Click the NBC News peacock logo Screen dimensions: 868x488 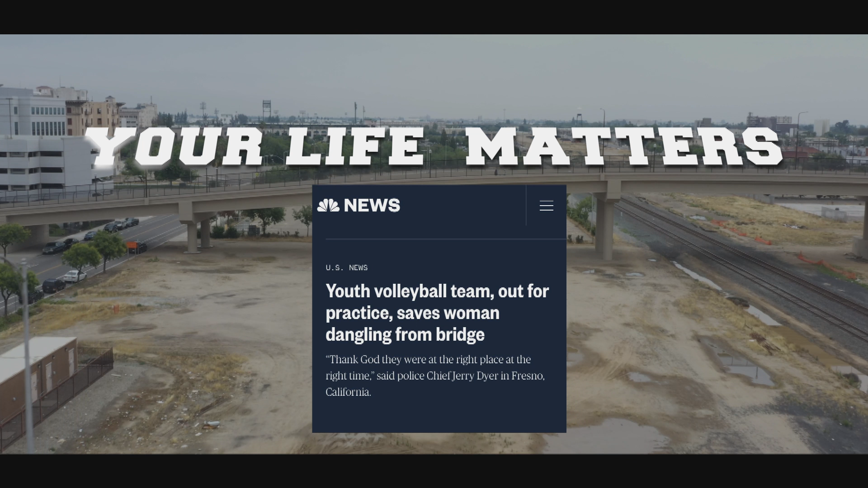[x=328, y=206]
